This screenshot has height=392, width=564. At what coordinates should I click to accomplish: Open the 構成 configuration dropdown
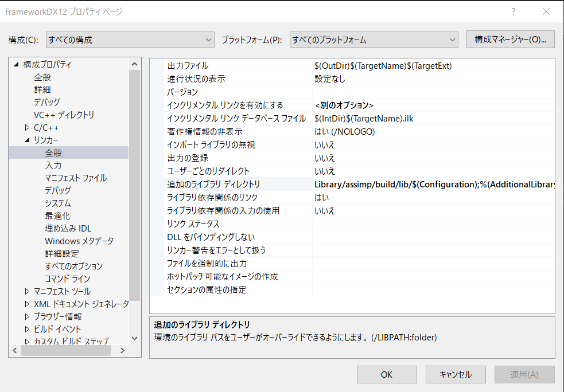130,40
